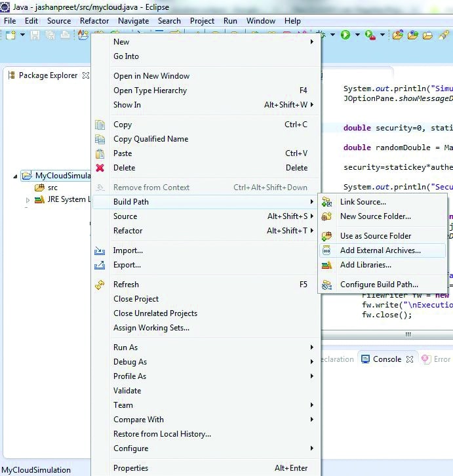Select Link Source from Build Path submenu
The image size is (453, 476).
[x=363, y=202]
